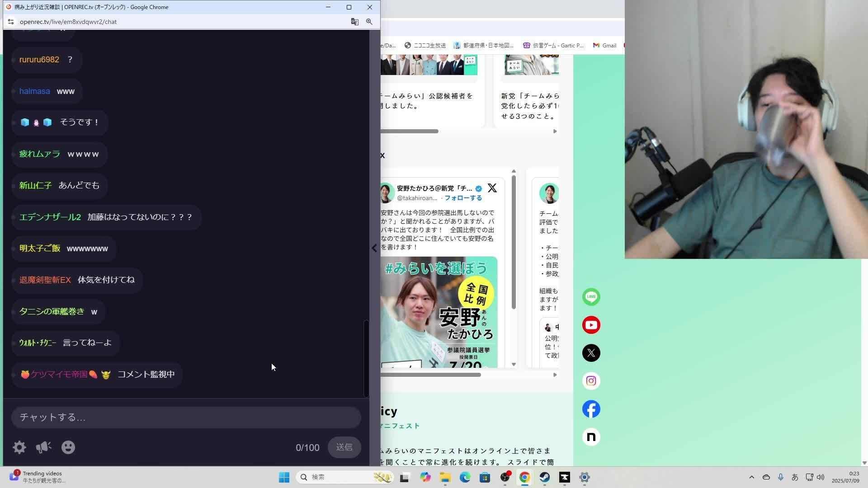The image size is (868, 488).
Task: Click the チャットする chat input field
Action: tap(186, 417)
